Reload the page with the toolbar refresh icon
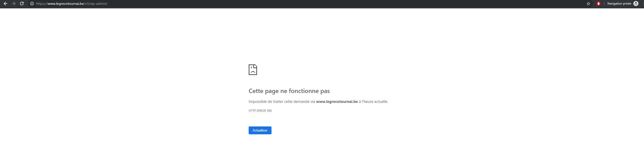Viewport: 644px width, 167px height. [x=22, y=4]
